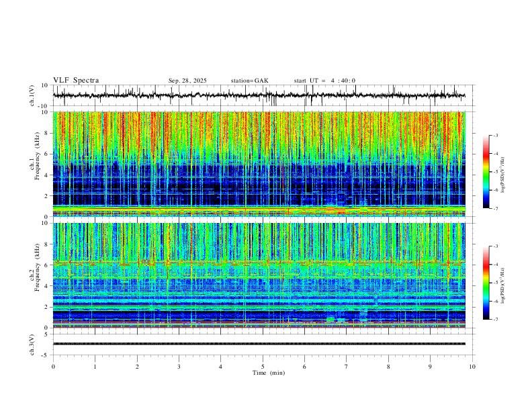This screenshot has width=532, height=411.
Task: Click time axis tick label '3'
Action: coord(179,367)
